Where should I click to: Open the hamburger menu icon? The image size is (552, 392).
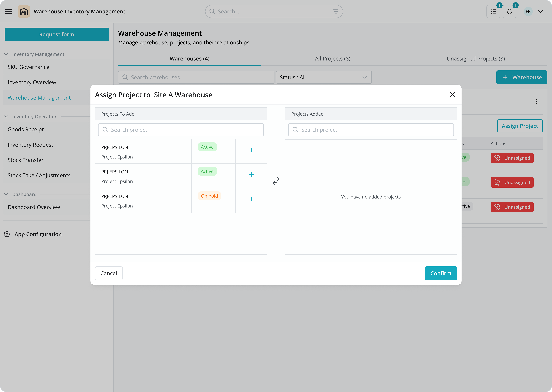8,12
